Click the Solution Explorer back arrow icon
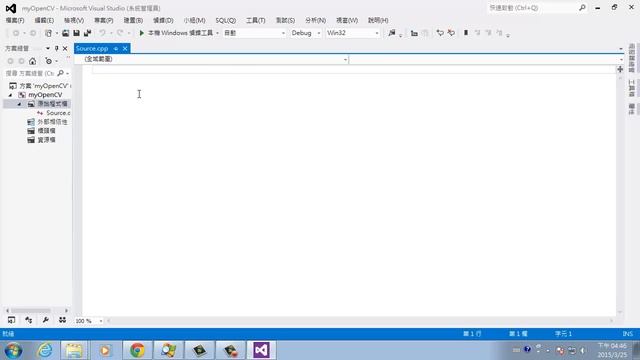640x360 pixels. coord(11,61)
